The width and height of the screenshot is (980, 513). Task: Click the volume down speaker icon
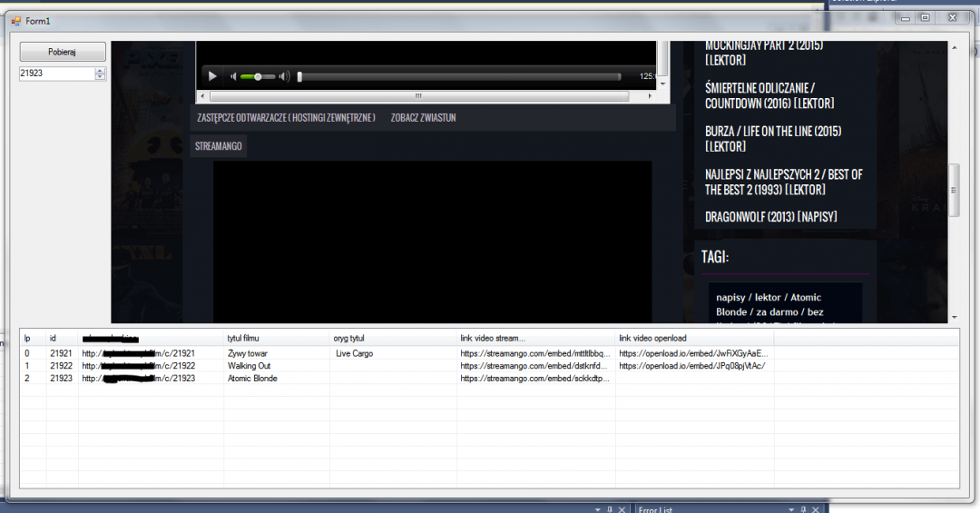[x=233, y=77]
